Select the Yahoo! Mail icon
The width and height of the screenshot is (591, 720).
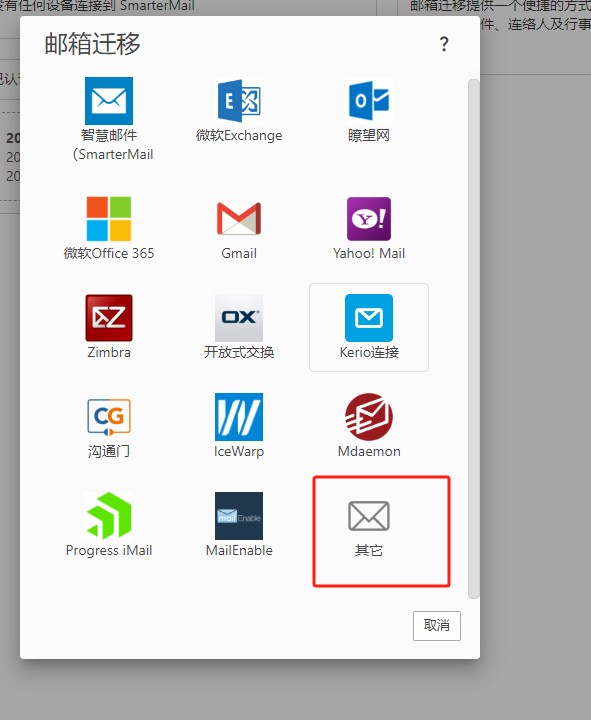point(369,219)
